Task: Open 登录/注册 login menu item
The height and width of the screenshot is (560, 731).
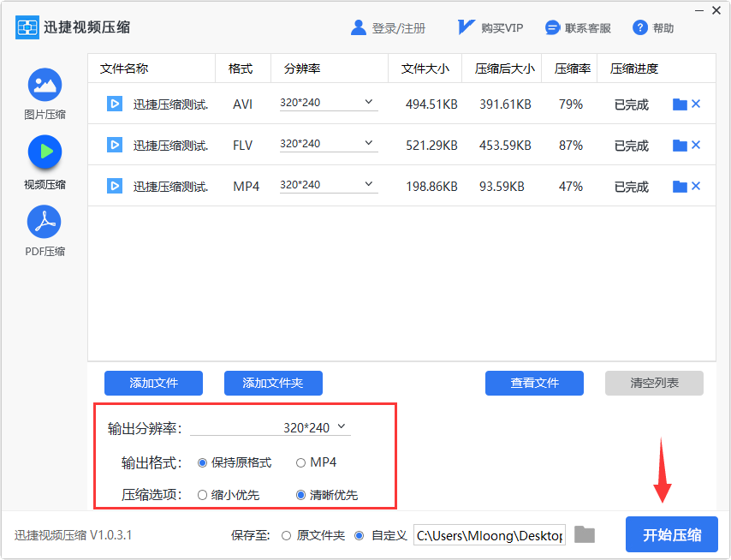Action: tap(388, 28)
